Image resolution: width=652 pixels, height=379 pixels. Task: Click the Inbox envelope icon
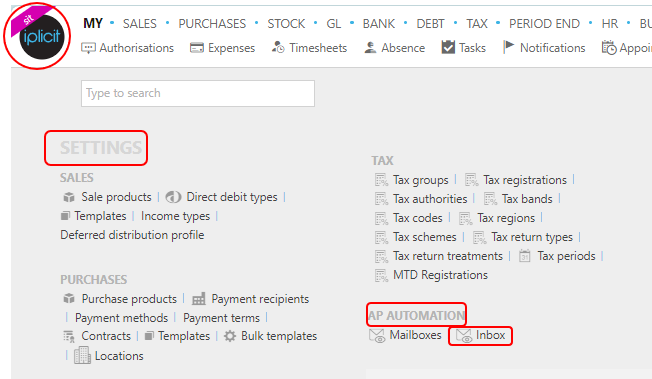click(x=464, y=336)
